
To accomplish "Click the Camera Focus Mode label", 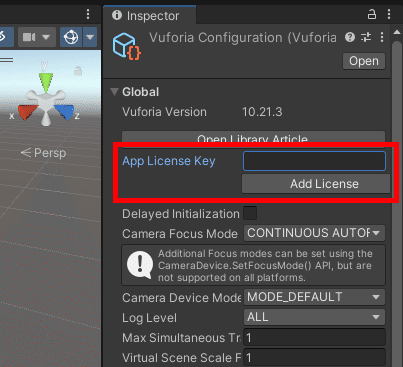I will coord(180,234).
